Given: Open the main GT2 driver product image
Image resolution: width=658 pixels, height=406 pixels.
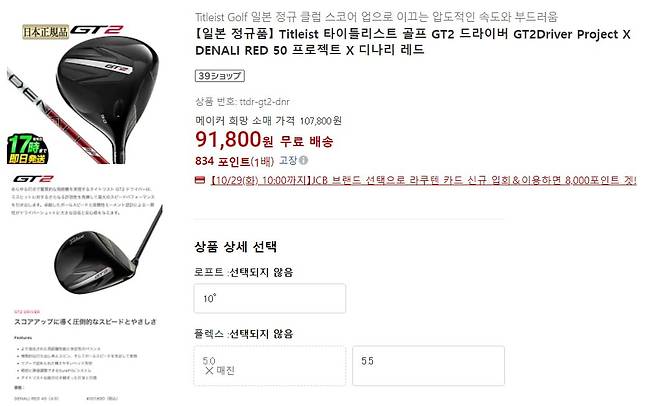Looking at the screenshot, I should click(84, 94).
